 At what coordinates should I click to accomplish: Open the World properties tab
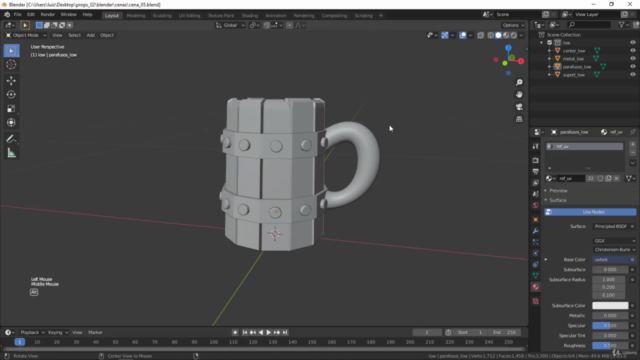[536, 205]
